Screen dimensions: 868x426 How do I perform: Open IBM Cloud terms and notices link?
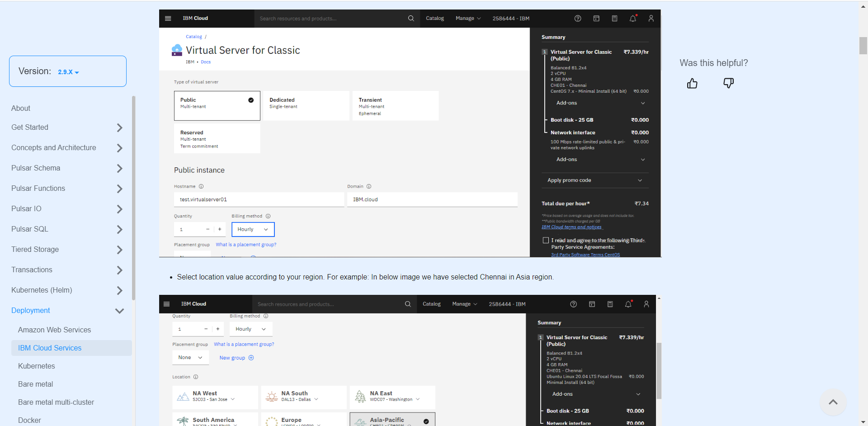[571, 227]
